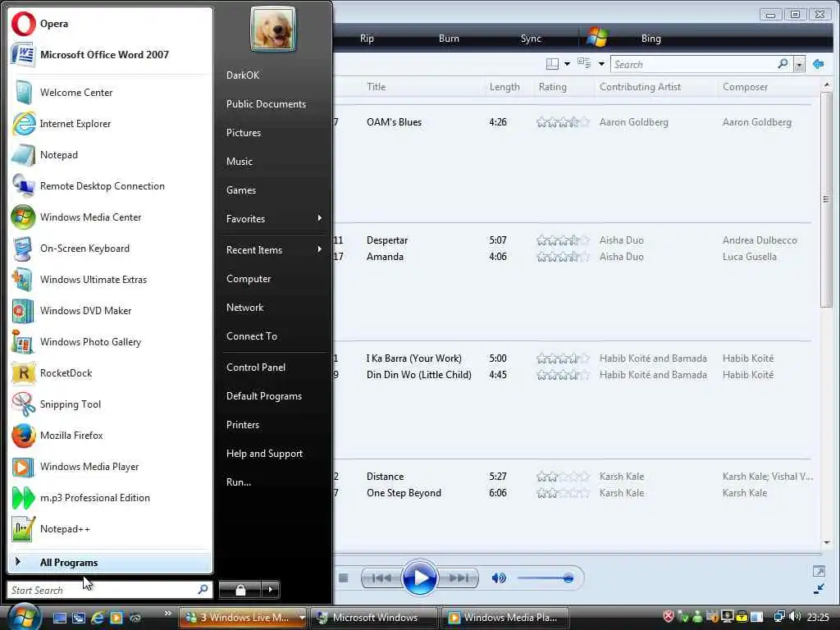Expand All Programs list
This screenshot has width=840, height=630.
110,563
